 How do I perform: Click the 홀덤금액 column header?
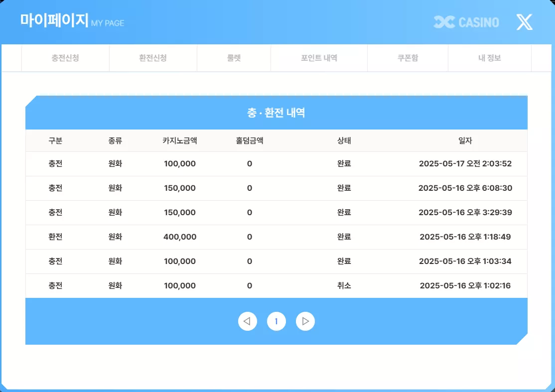pyautogui.click(x=250, y=141)
